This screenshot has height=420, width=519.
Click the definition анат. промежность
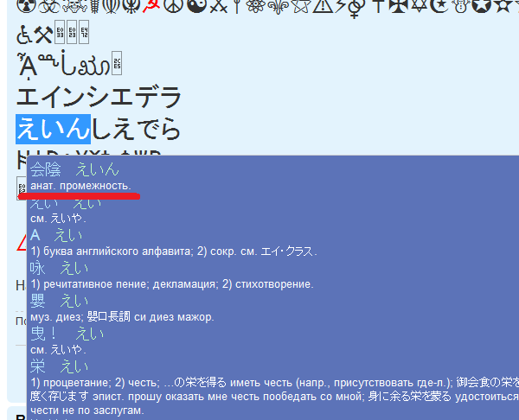(x=80, y=186)
